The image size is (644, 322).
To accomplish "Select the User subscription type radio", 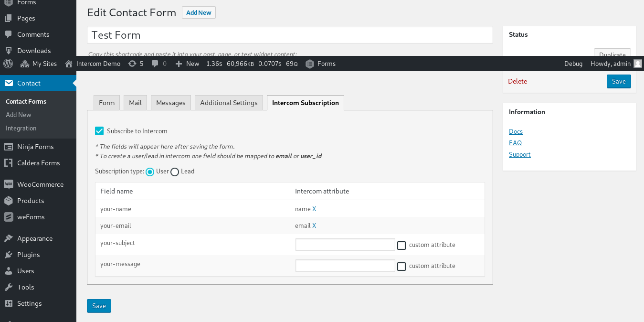I will (x=150, y=172).
